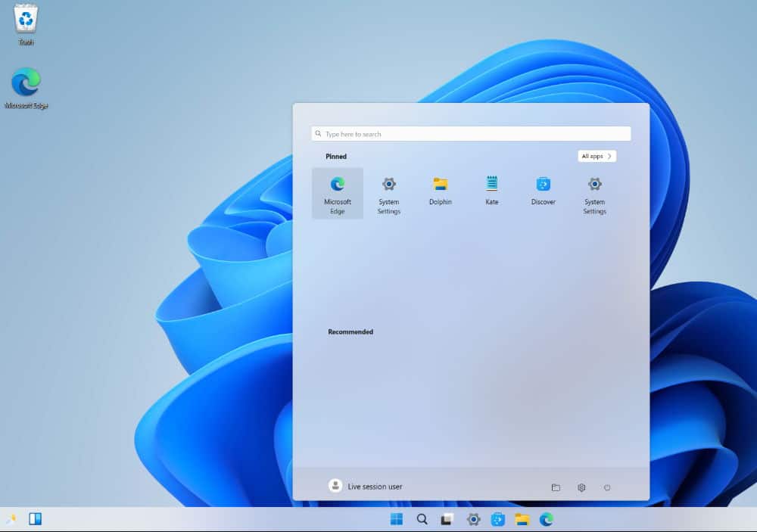Image resolution: width=757 pixels, height=532 pixels.
Task: Open settings gear in start menu footer
Action: [581, 487]
